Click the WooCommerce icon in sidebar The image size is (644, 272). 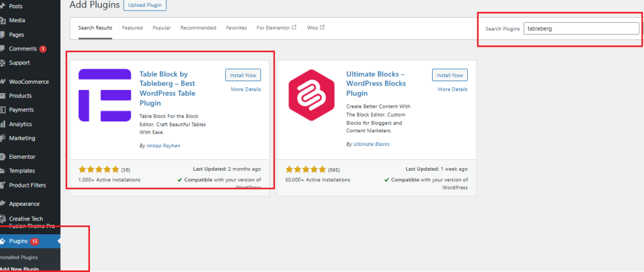tap(2, 82)
